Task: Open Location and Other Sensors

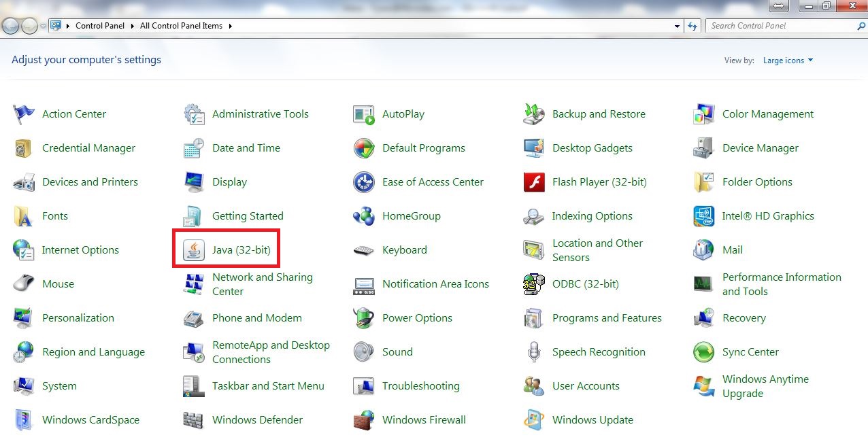Action: (597, 250)
